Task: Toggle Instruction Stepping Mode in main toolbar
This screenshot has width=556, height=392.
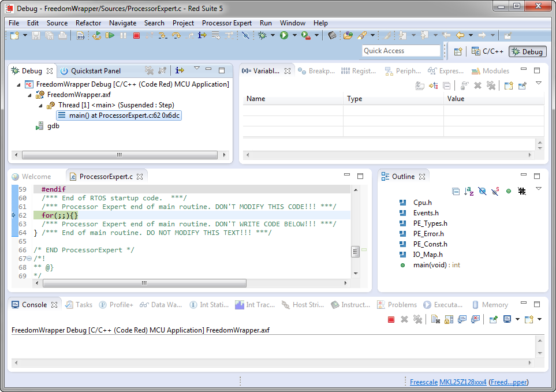Action: point(202,36)
